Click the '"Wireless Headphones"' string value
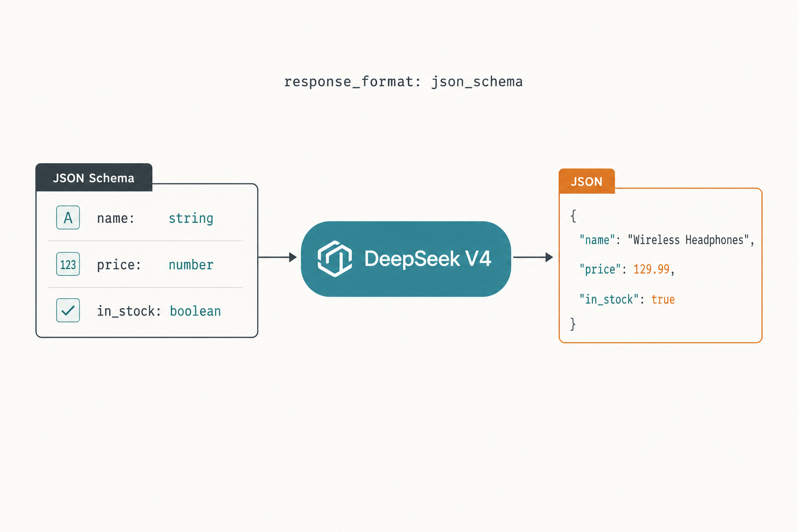This screenshot has width=798, height=532. pos(688,240)
